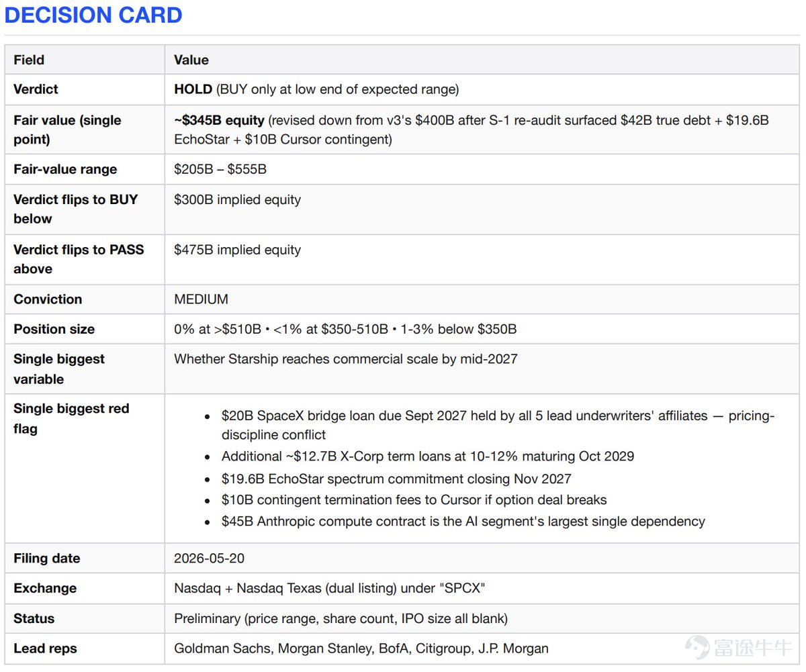Click the $475B implied equity value

tap(237, 250)
